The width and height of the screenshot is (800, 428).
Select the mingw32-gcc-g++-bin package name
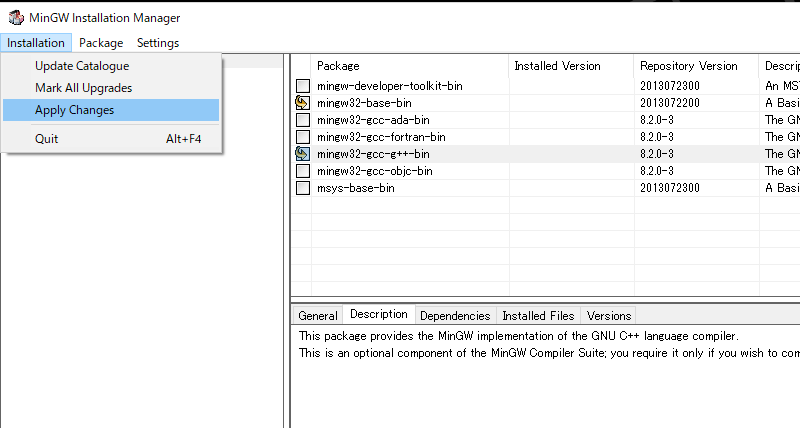pyautogui.click(x=373, y=154)
